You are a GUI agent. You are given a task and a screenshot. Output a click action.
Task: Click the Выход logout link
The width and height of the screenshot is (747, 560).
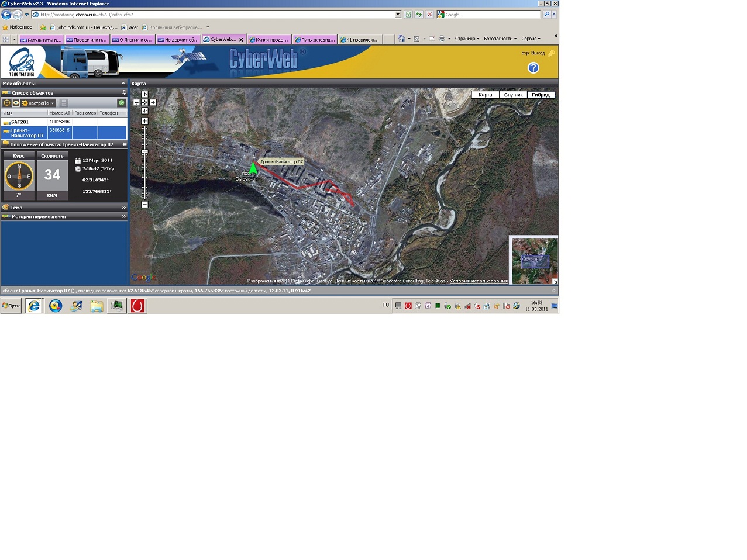click(537, 53)
